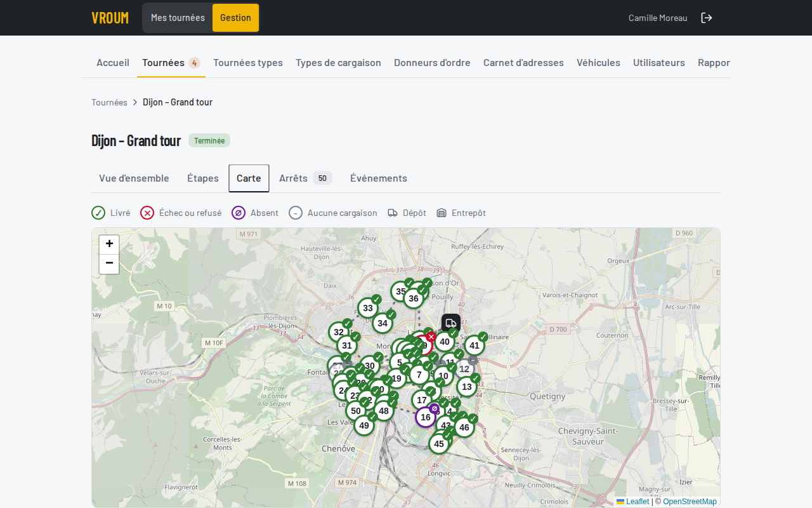
Task: Zoom in the map with plus button
Action: pos(109,244)
